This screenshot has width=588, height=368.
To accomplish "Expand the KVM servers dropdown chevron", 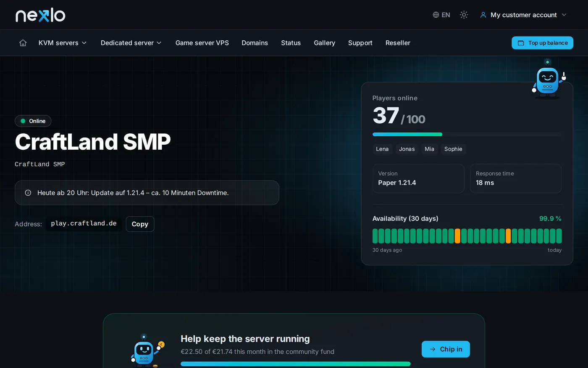I will pyautogui.click(x=84, y=43).
